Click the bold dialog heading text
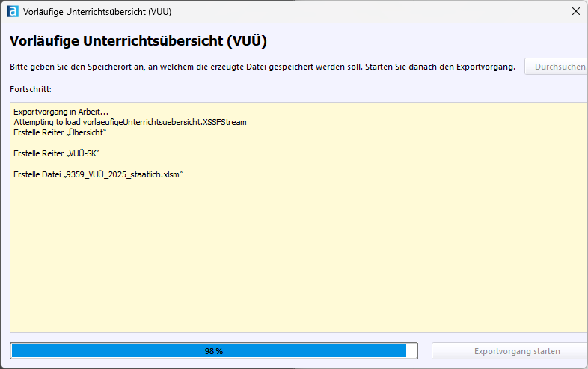This screenshot has height=369, width=588. click(x=138, y=41)
